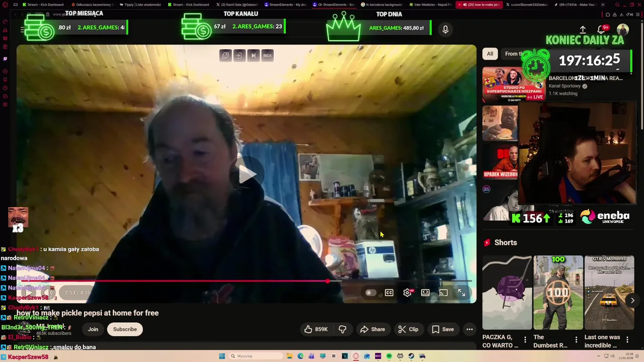Open more actions ellipsis under video
Viewport: 644px width, 362px height.
(469, 329)
